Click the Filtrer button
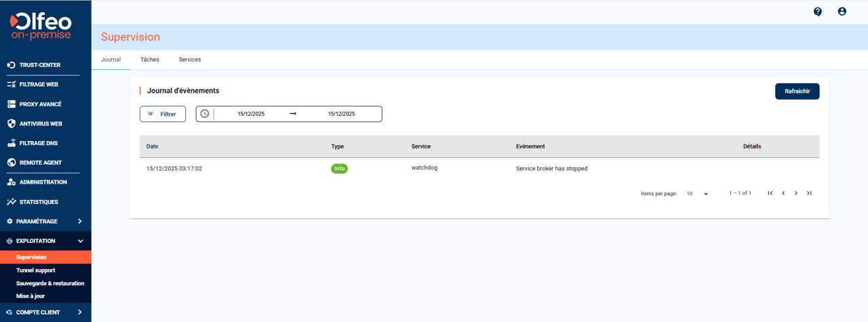 pos(163,114)
